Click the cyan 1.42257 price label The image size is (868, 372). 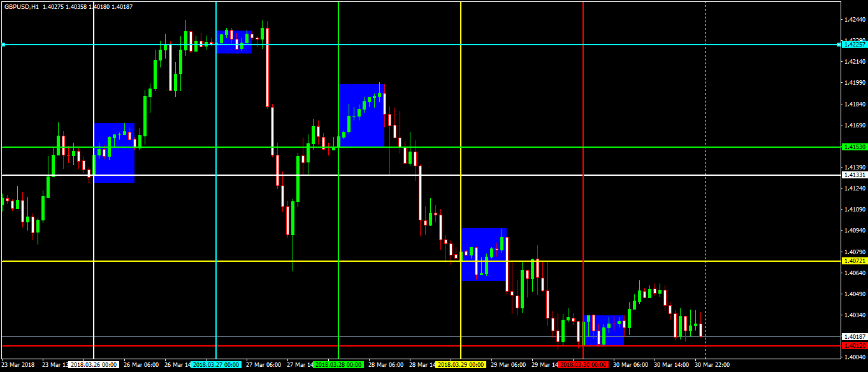pos(854,45)
